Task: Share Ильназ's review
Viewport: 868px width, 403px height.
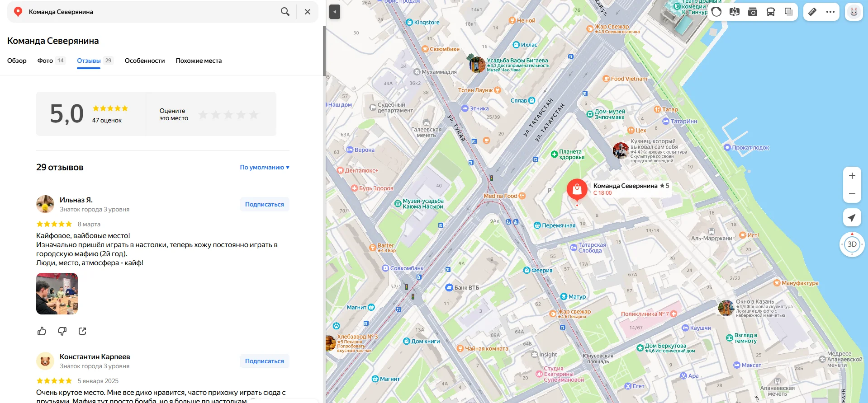Action: 82,331
